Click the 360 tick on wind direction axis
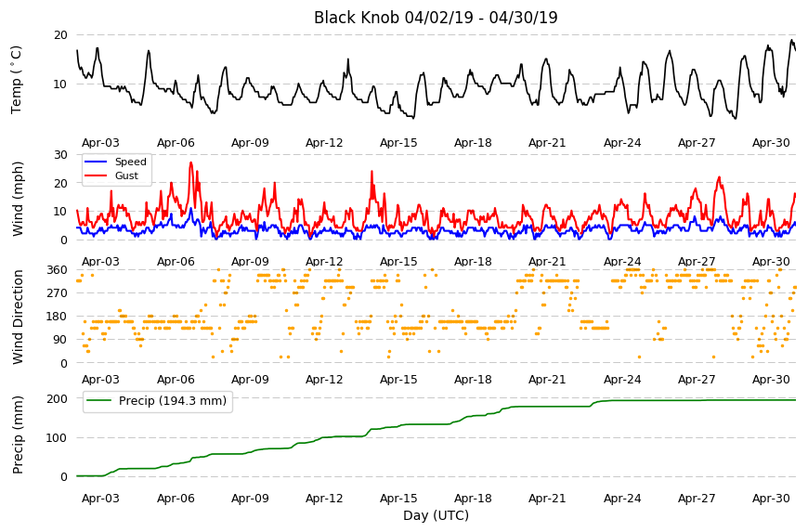 pos(58,270)
